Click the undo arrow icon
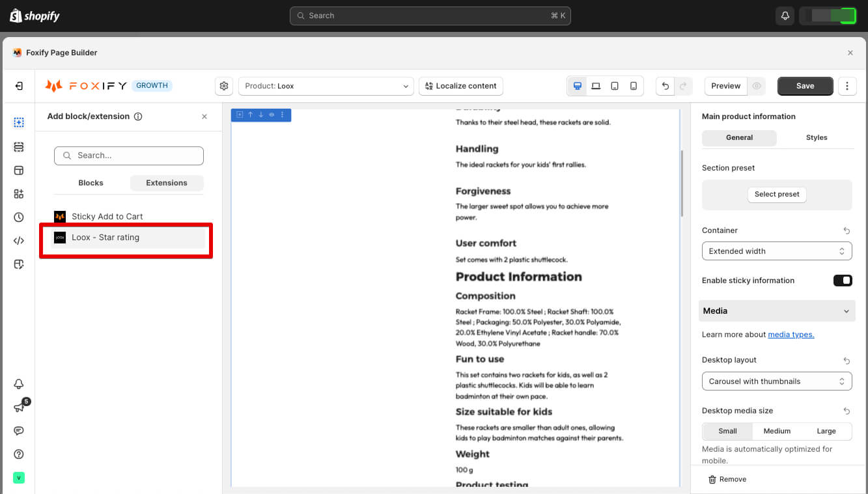Screen dimensions: 868x494 tap(665, 86)
